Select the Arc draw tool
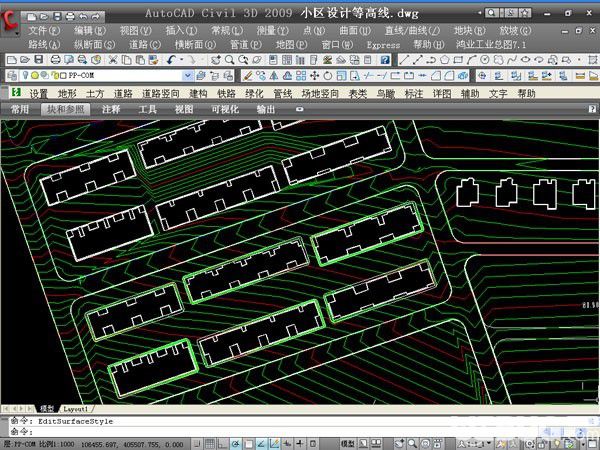 click(471, 60)
